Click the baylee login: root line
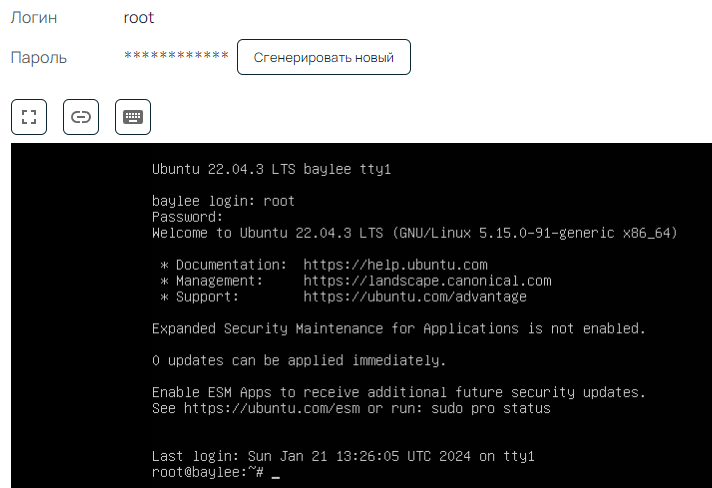The width and height of the screenshot is (712, 488). pyautogui.click(x=223, y=201)
